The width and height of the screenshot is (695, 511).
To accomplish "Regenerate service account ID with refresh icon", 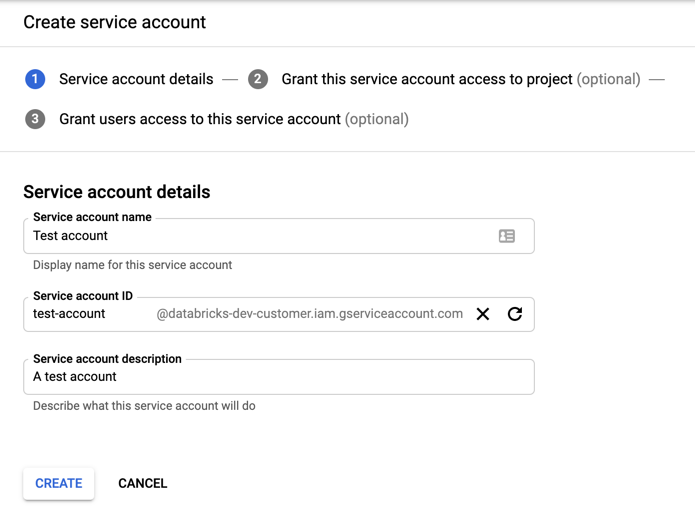I will [515, 314].
